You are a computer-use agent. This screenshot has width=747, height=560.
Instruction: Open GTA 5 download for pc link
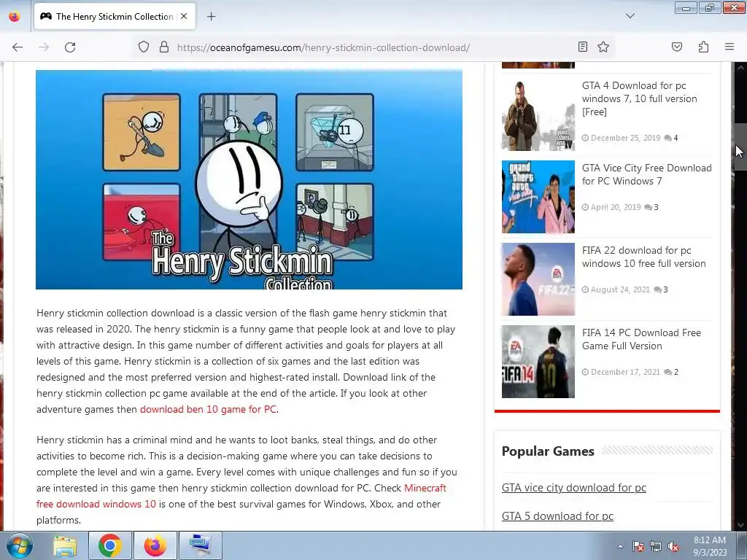[x=557, y=516]
